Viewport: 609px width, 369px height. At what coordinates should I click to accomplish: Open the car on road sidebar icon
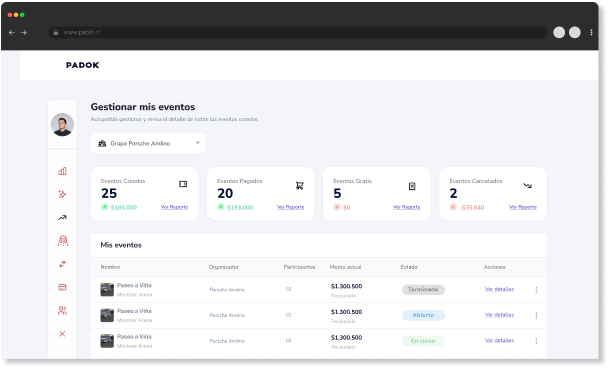pos(63,241)
